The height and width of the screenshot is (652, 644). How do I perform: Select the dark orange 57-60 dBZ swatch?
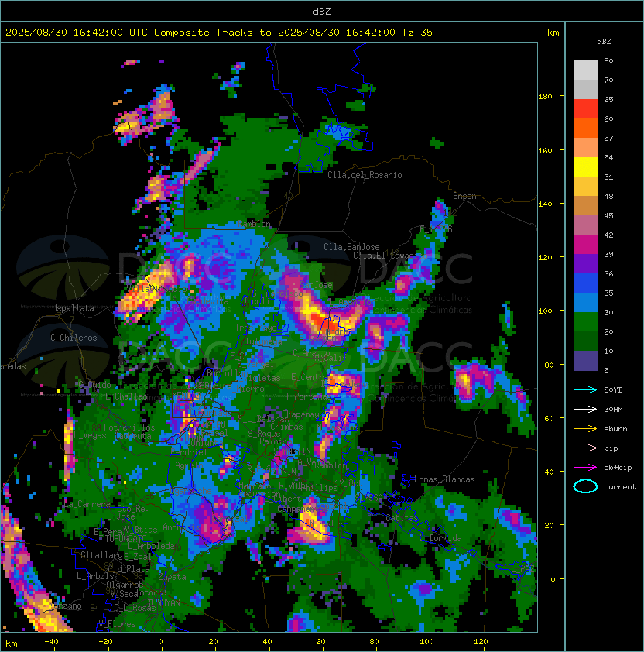(x=585, y=128)
